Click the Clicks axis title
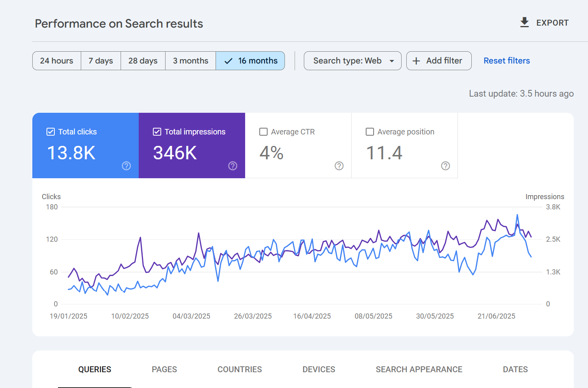This screenshot has height=388, width=588. pos(51,197)
